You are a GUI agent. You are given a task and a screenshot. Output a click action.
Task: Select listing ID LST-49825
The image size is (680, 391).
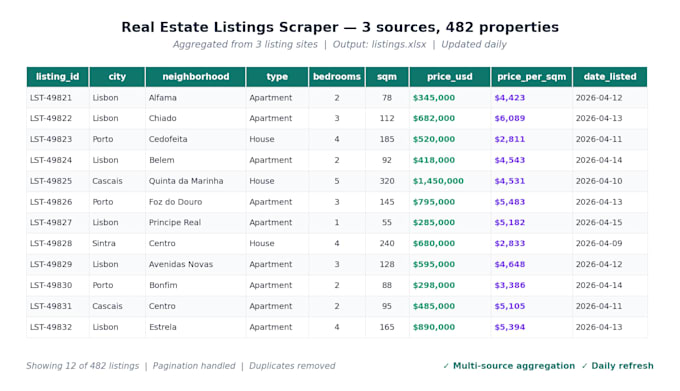point(51,181)
